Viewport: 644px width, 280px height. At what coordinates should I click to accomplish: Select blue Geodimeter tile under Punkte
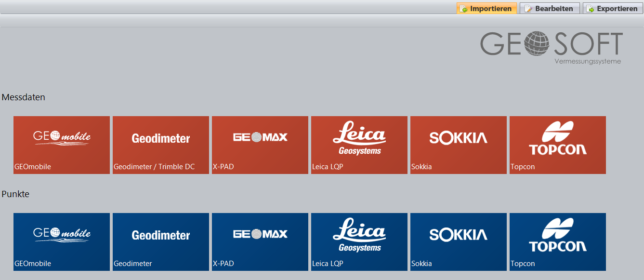[161, 242]
